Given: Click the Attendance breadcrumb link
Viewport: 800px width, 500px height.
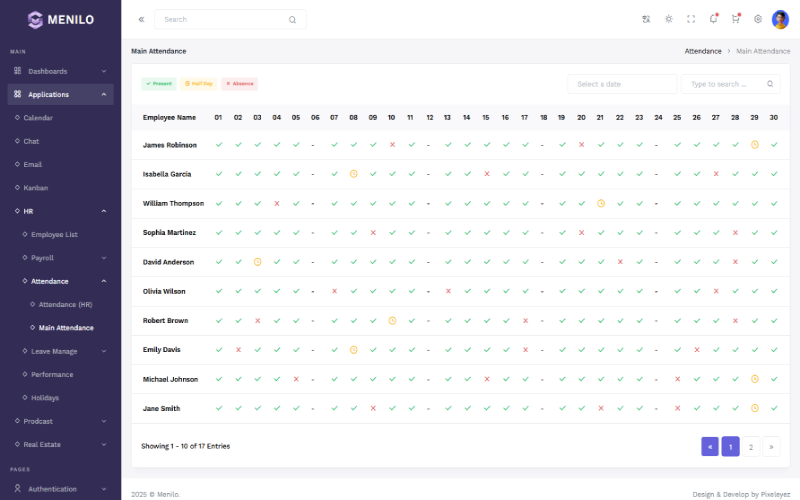Looking at the screenshot, I should pos(703,51).
